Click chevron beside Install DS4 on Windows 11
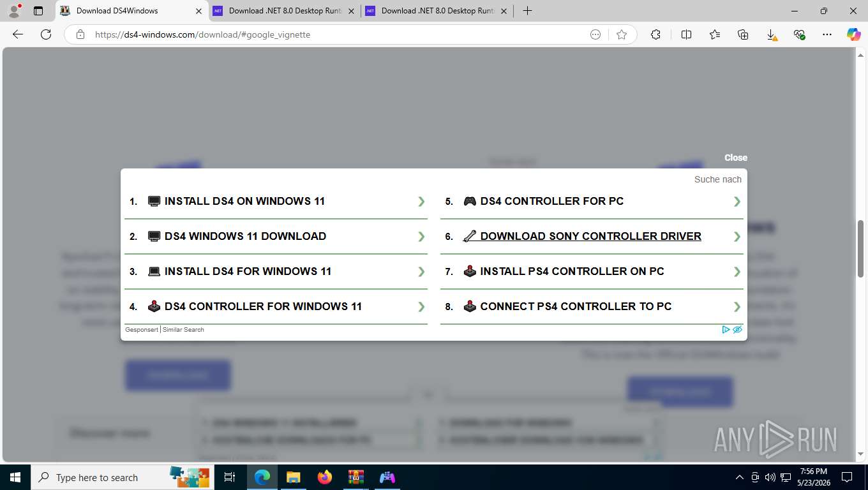This screenshot has width=868, height=490. 421,202
